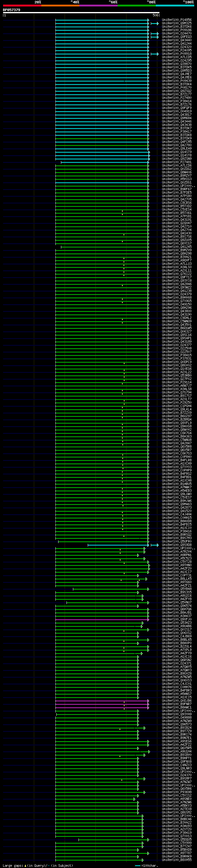Select hit UniRef100_Q9M684
Screen dimensions: 197x868
click(x=176, y=118)
